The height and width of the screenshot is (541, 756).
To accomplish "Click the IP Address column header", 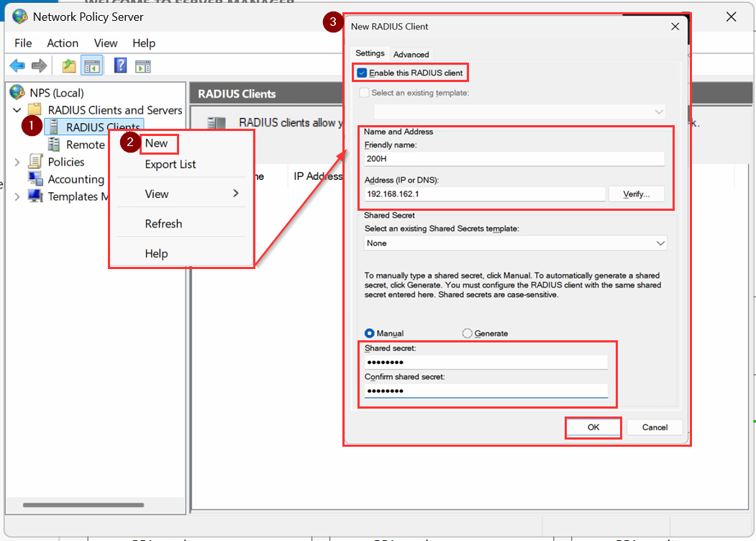I will pyautogui.click(x=317, y=176).
